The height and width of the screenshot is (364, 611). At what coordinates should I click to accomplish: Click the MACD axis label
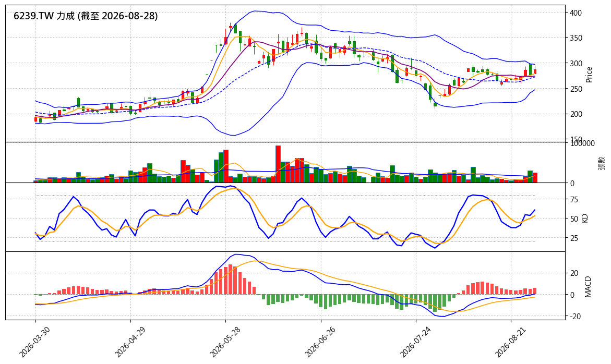pos(588,287)
